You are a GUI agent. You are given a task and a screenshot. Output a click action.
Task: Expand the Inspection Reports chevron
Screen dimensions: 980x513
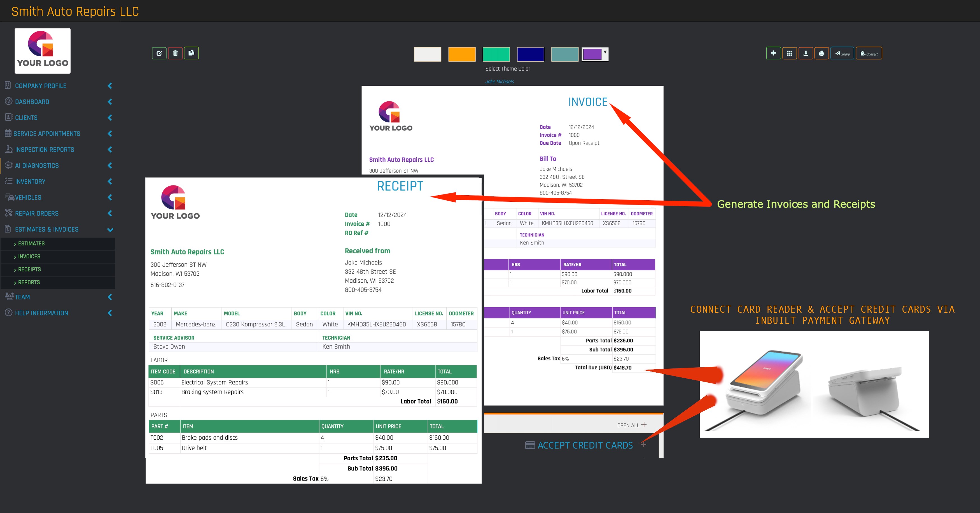(110, 150)
